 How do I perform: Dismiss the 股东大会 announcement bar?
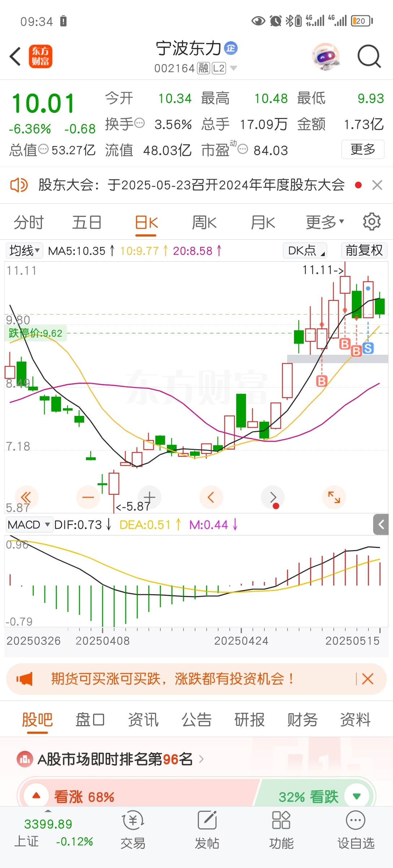pos(377,185)
